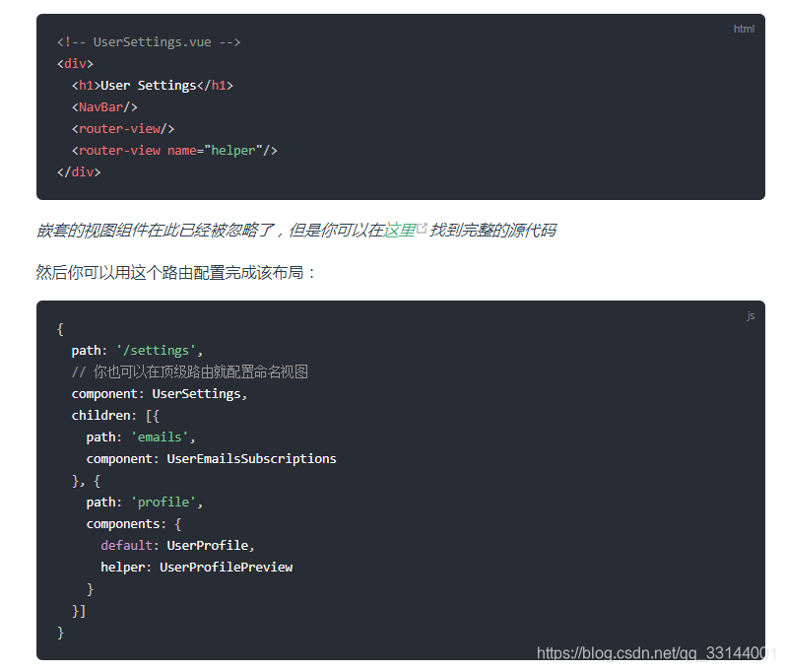Viewport: 785px width, 672px height.
Task: Click the external link icon after 这里
Action: 422,229
